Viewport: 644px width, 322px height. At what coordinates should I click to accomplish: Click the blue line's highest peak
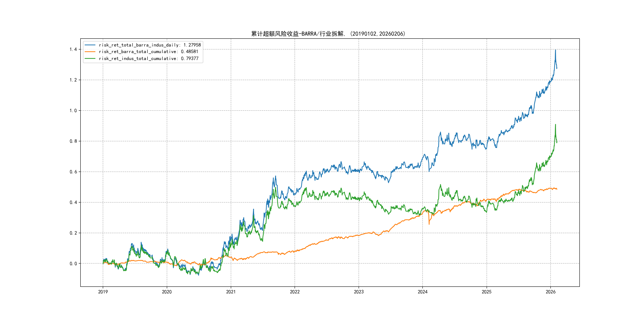pyautogui.click(x=556, y=50)
